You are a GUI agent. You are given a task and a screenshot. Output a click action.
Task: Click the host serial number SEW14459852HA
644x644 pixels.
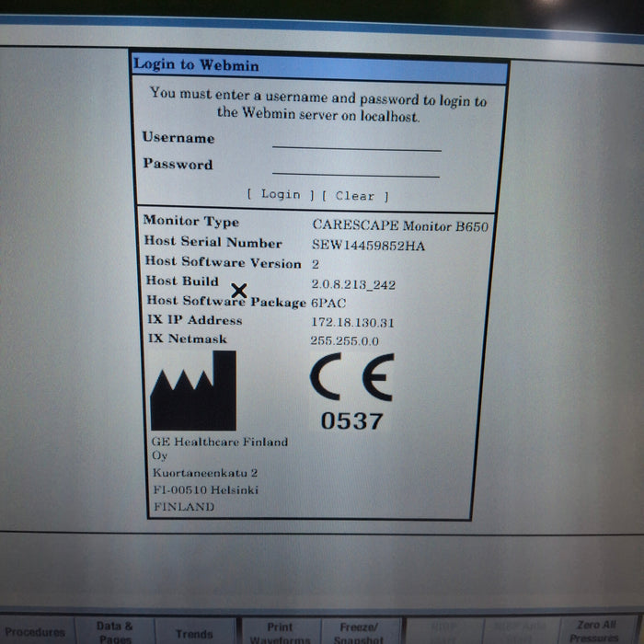pyautogui.click(x=368, y=245)
